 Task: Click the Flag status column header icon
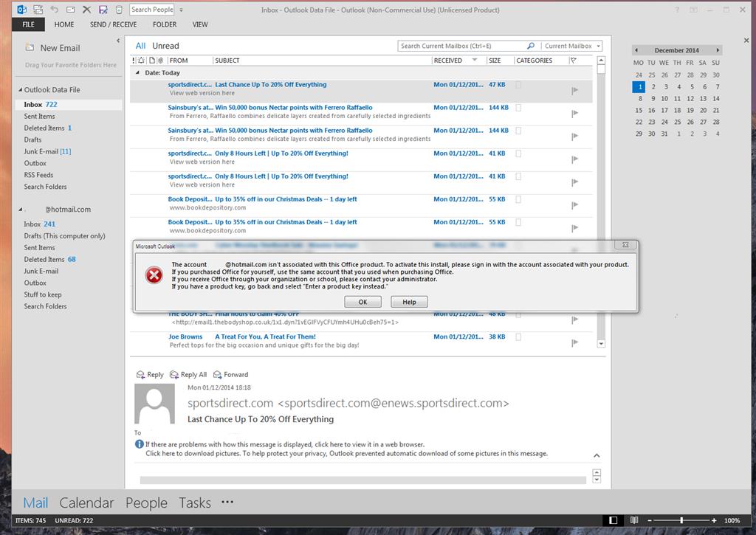point(573,61)
